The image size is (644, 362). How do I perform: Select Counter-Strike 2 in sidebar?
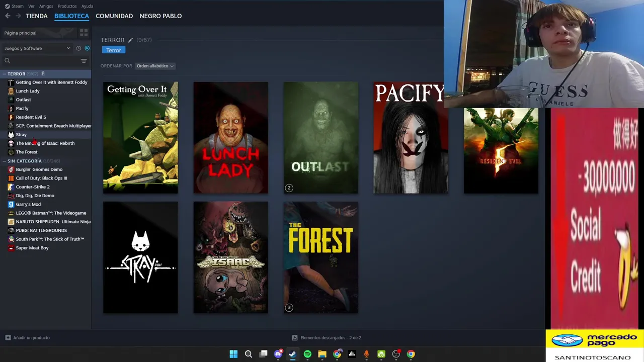coord(46,187)
